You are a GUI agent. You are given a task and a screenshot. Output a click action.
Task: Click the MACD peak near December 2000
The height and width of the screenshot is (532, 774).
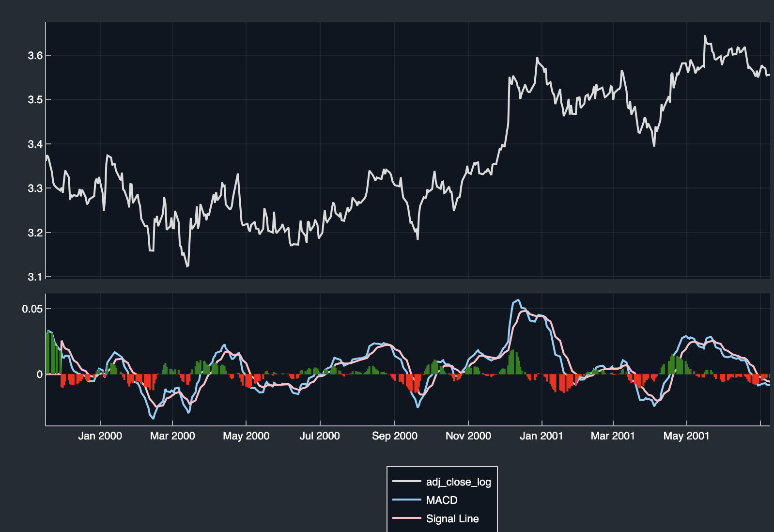(x=518, y=300)
